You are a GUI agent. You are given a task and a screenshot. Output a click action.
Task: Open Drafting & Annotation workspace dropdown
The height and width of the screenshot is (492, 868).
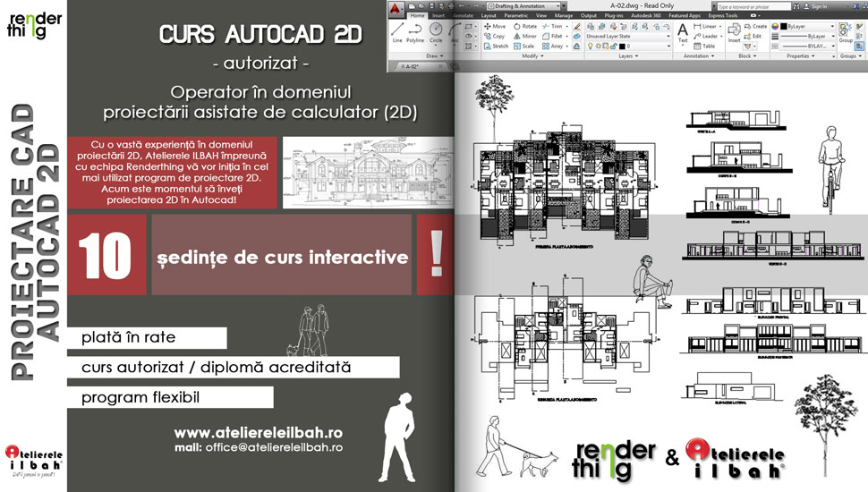coord(523,6)
